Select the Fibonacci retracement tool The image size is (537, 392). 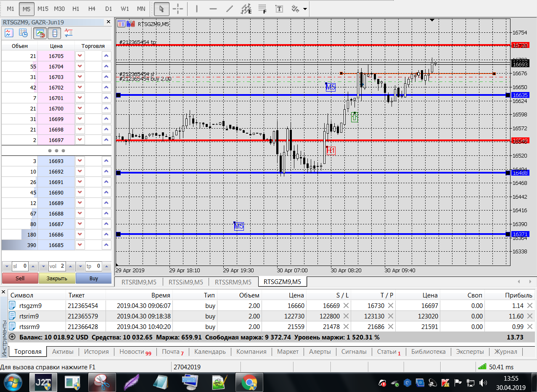tap(262, 8)
